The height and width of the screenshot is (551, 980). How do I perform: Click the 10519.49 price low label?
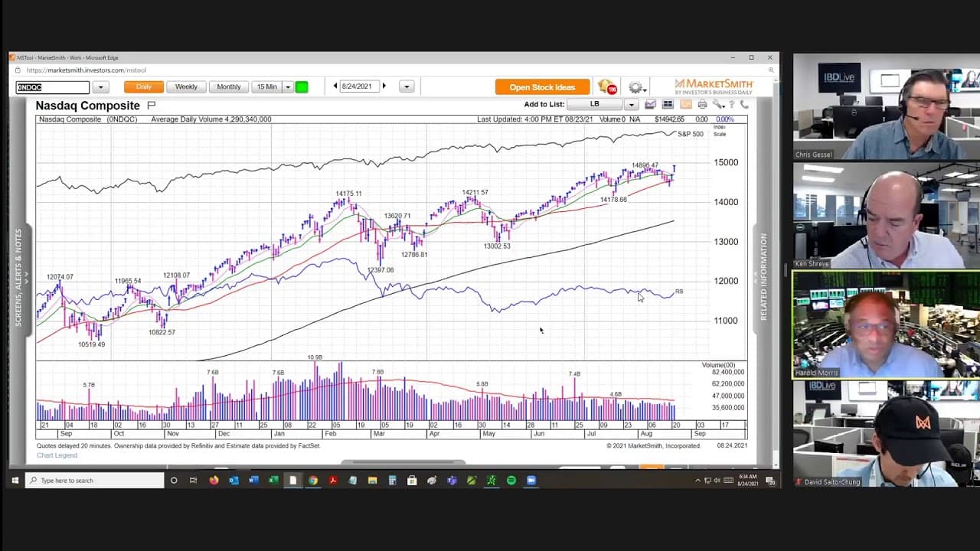(x=91, y=344)
